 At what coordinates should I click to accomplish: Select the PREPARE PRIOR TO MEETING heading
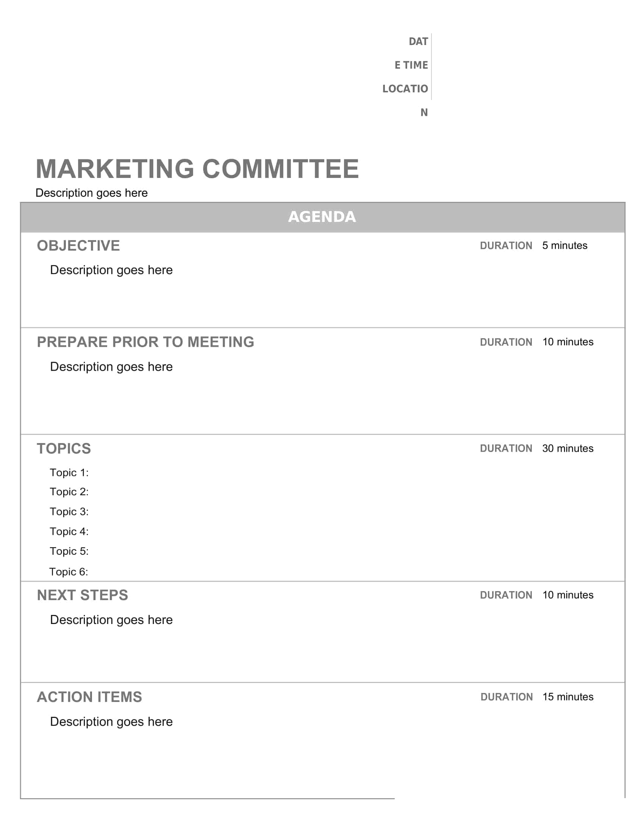(145, 342)
